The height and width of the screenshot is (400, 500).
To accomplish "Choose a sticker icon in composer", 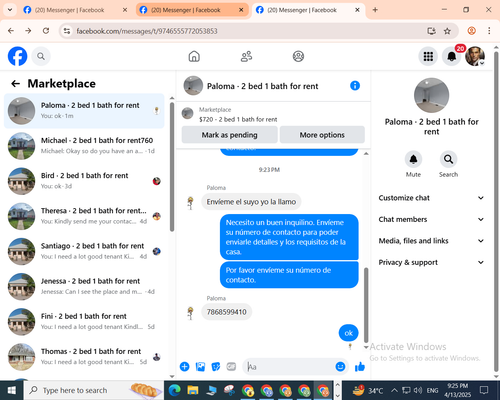I will tap(216, 367).
